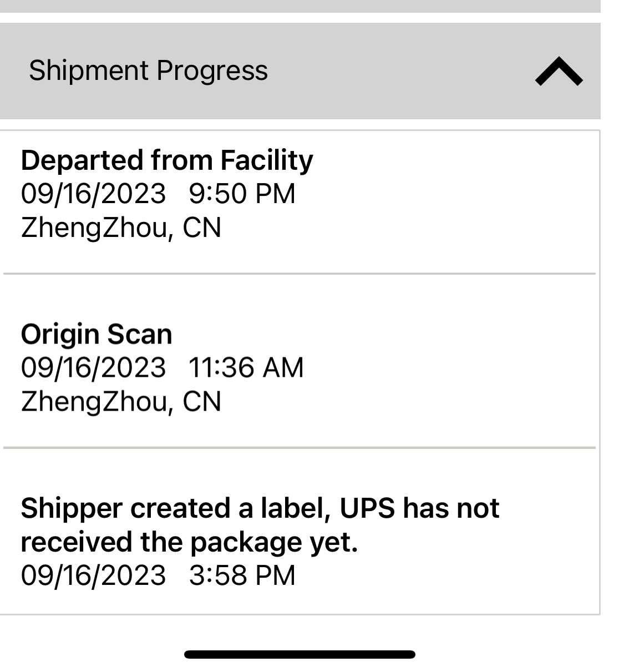Tap date beside 3:58 PM
The image size is (624, 672).
(x=93, y=575)
